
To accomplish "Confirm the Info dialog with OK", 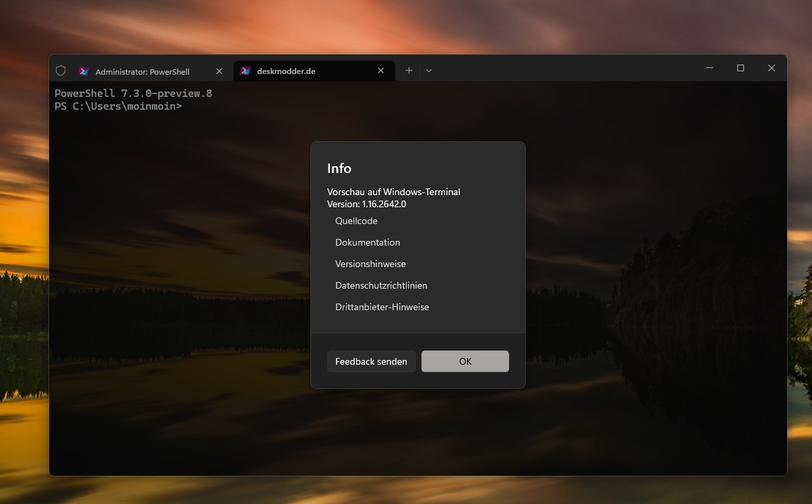I will pyautogui.click(x=465, y=361).
